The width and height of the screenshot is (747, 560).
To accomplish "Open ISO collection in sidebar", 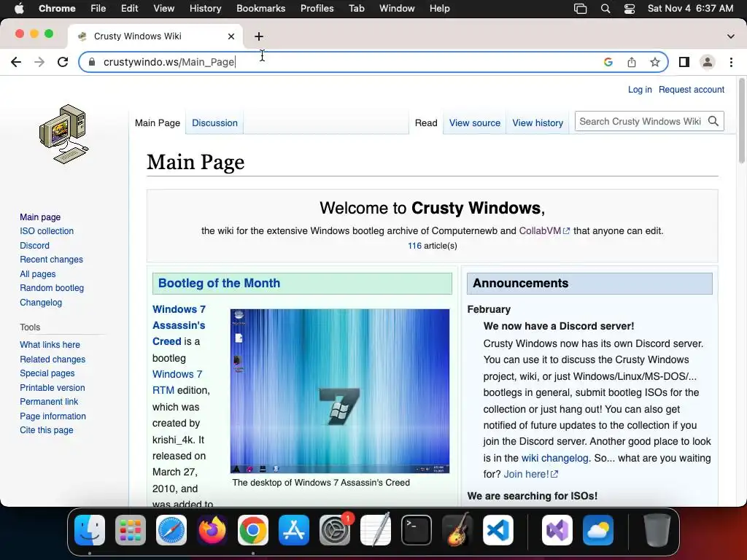I will pos(47,231).
